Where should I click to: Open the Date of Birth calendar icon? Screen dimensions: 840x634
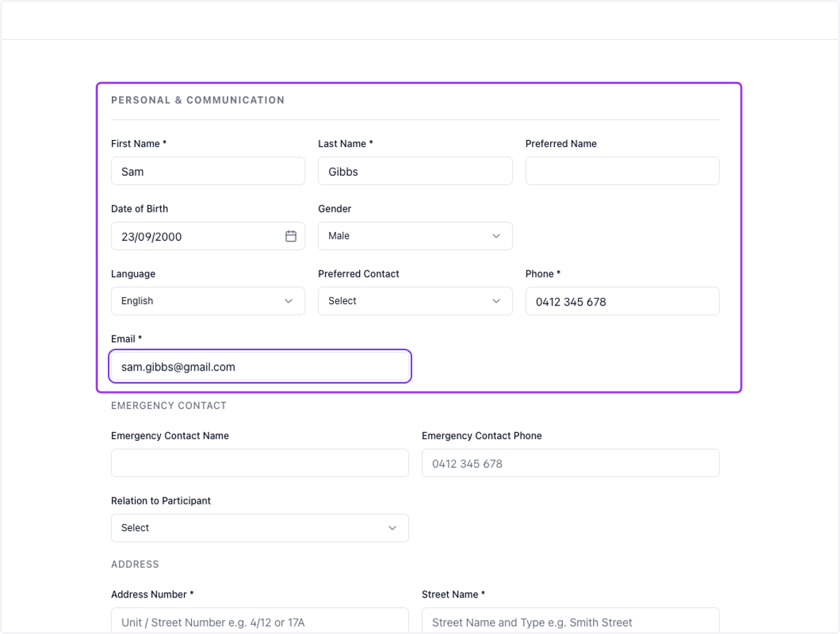[290, 236]
